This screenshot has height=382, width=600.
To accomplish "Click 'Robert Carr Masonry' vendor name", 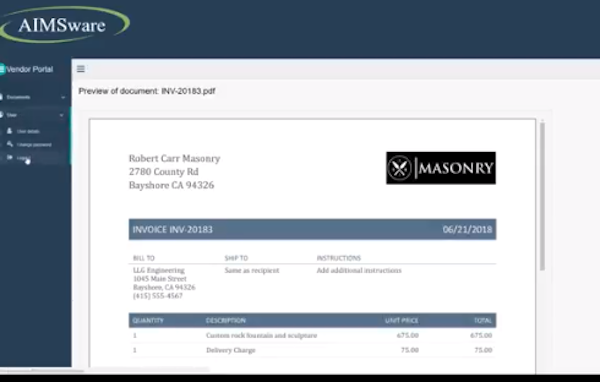I will pos(174,158).
